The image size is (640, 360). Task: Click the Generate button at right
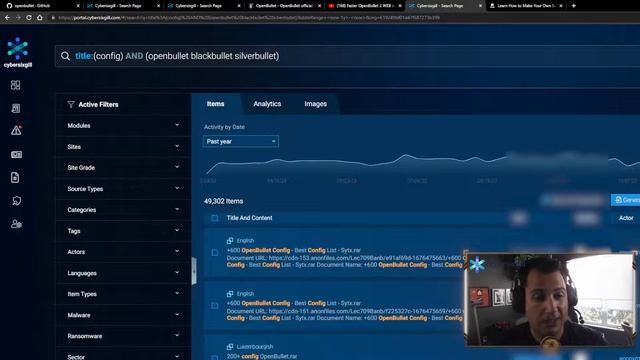625,200
